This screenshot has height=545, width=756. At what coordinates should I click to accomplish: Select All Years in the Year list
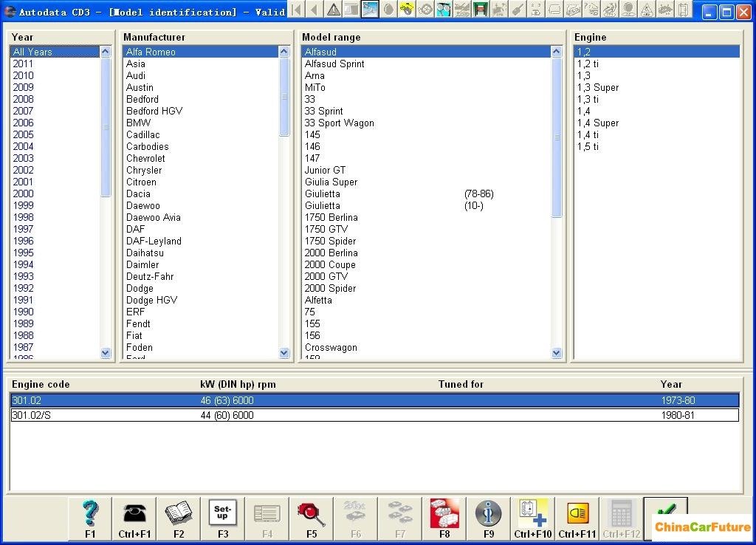(x=54, y=52)
